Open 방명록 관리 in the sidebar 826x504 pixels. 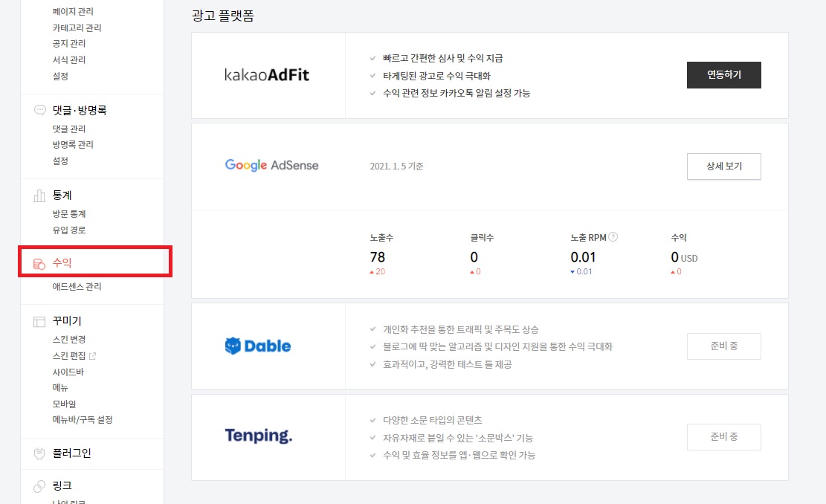73,145
